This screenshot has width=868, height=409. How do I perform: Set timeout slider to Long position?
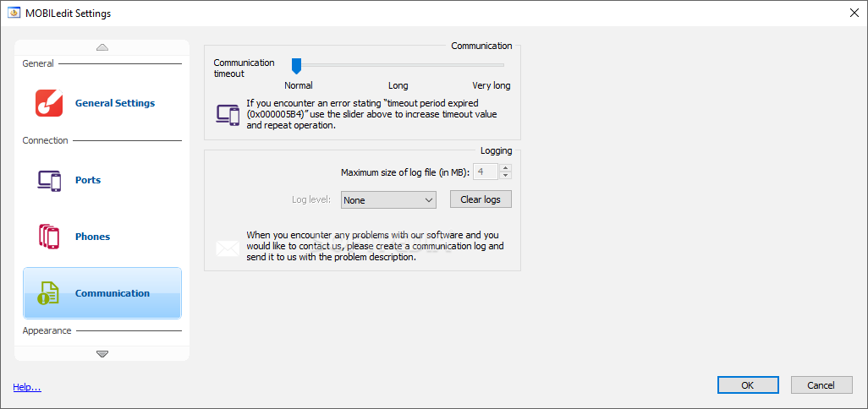tap(398, 65)
